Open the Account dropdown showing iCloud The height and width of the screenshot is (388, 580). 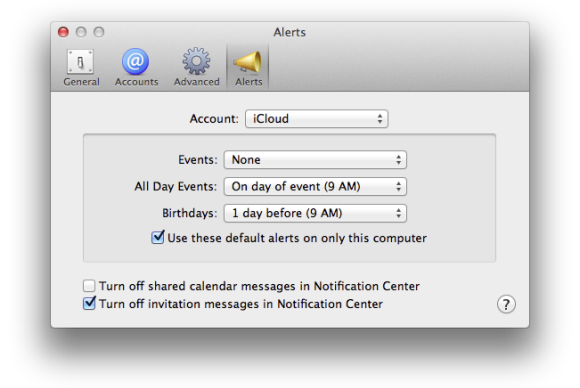316,119
